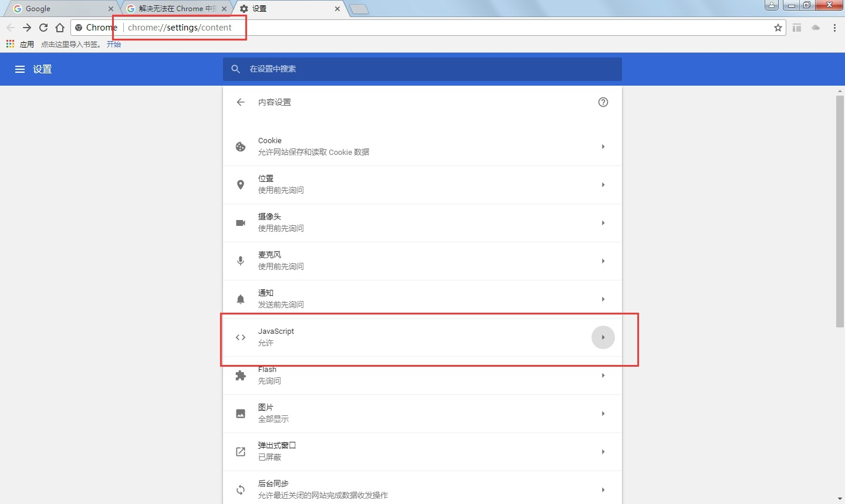
Task: Click the Chrome user profile icon in title bar
Action: (x=772, y=5)
